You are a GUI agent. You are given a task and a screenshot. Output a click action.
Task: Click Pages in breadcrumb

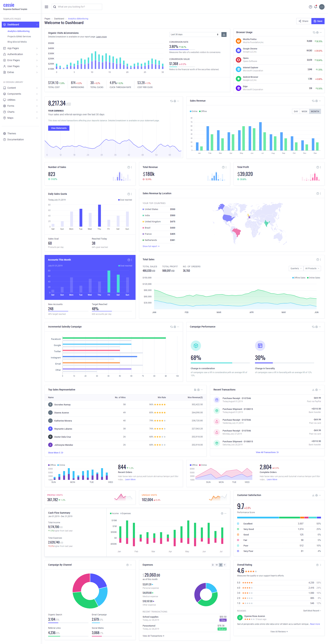47,19
